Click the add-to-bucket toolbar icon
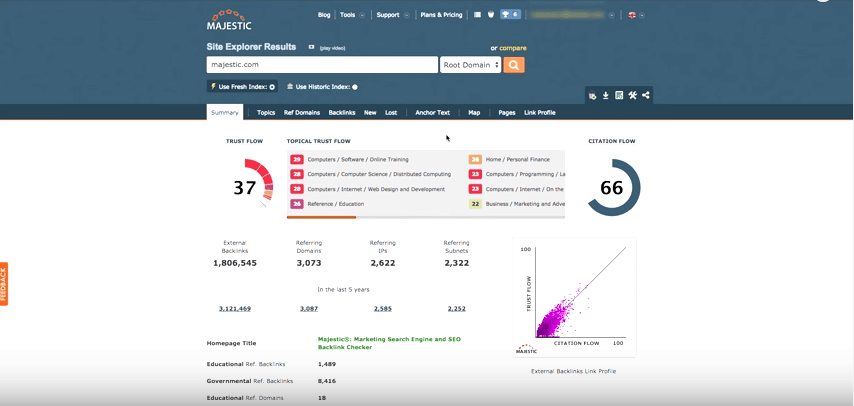 [592, 96]
